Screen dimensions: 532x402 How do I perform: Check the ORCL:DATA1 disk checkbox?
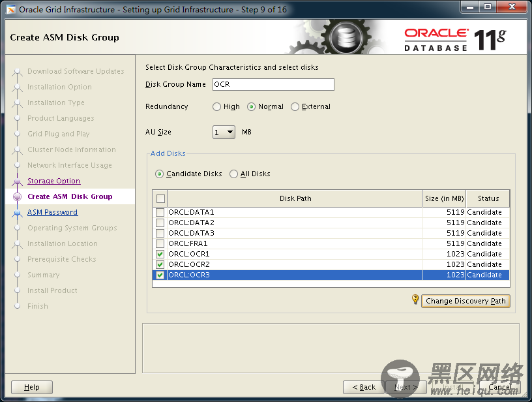coord(160,213)
